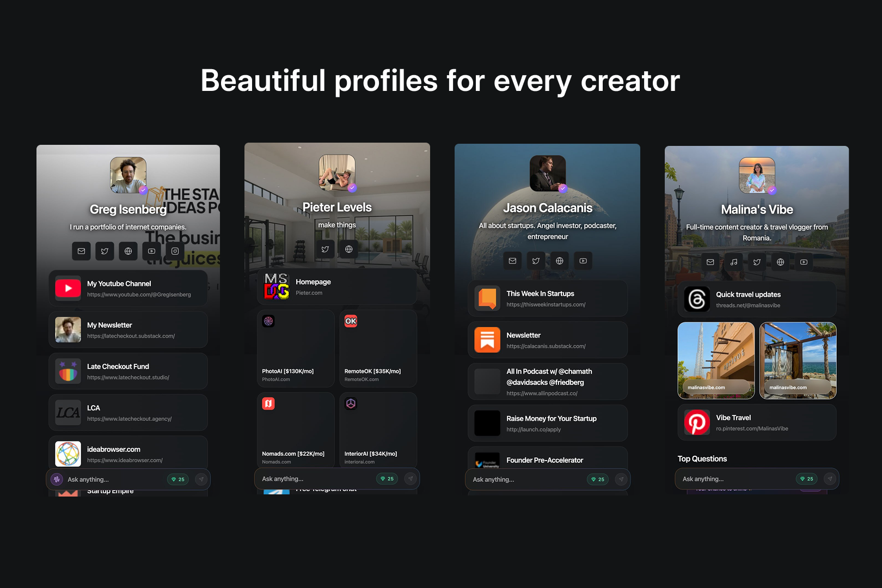Open Pieter's Homepage card
Screen dimensions: 882x588
(337, 286)
